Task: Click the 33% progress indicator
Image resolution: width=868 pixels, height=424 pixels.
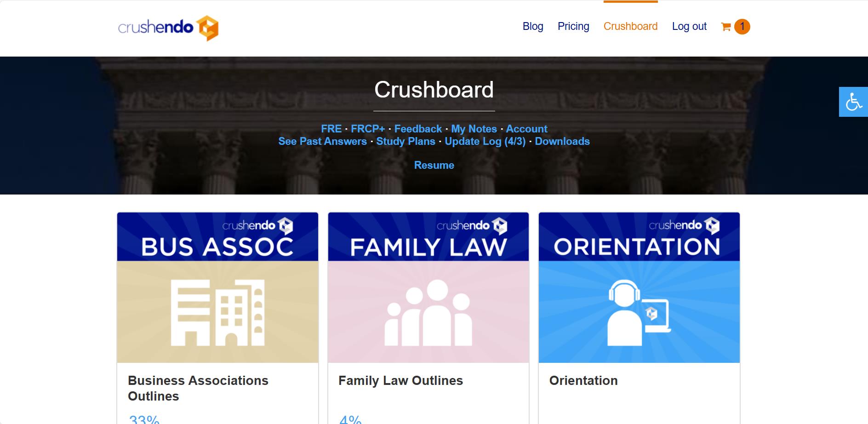Action: (143, 419)
